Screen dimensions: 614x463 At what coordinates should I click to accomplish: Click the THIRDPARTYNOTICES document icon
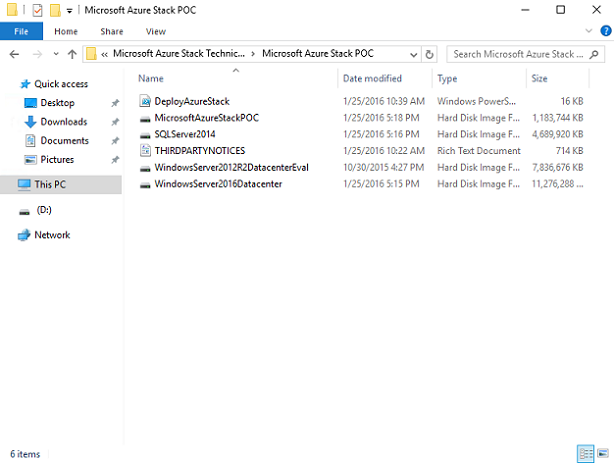(145, 150)
